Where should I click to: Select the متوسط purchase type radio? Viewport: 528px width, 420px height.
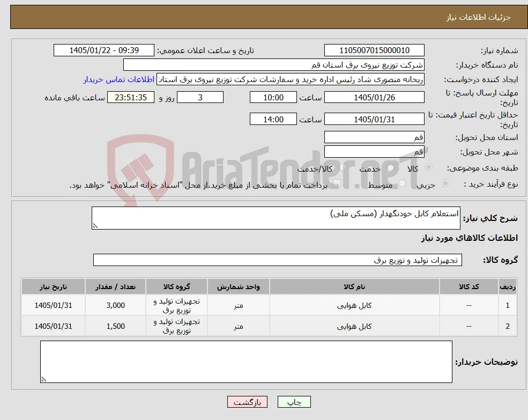(402, 183)
